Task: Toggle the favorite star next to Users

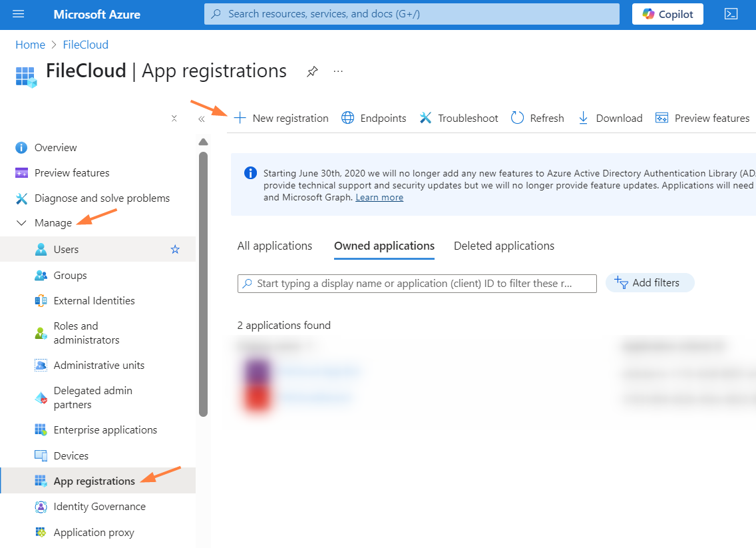Action: [x=175, y=249]
